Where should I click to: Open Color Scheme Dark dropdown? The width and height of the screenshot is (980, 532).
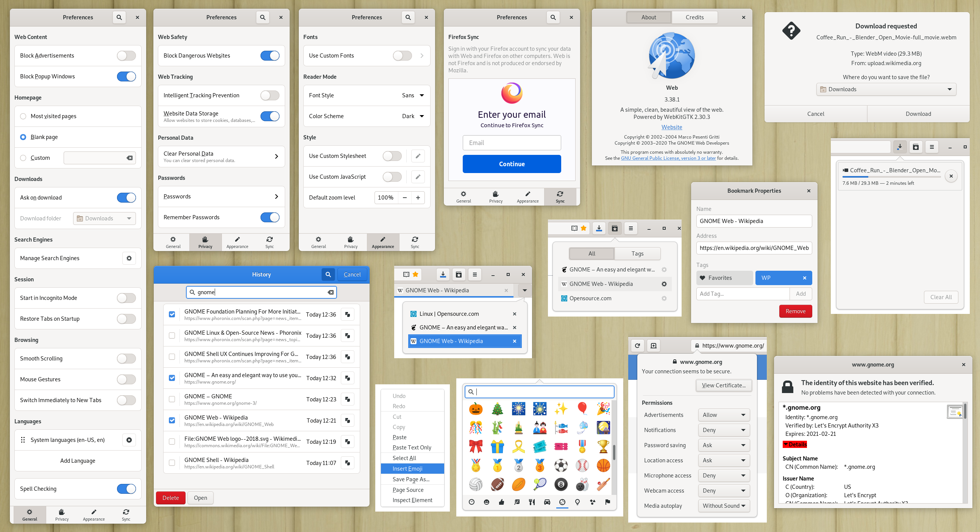(x=413, y=116)
